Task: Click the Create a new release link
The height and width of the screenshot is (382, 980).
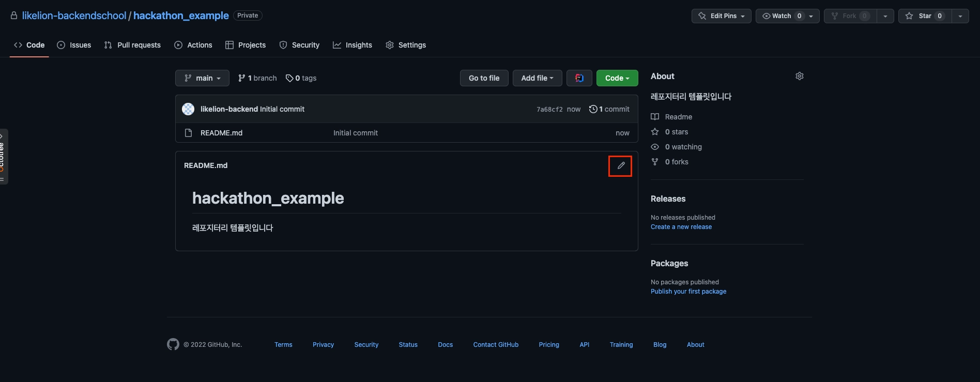Action: pos(681,227)
